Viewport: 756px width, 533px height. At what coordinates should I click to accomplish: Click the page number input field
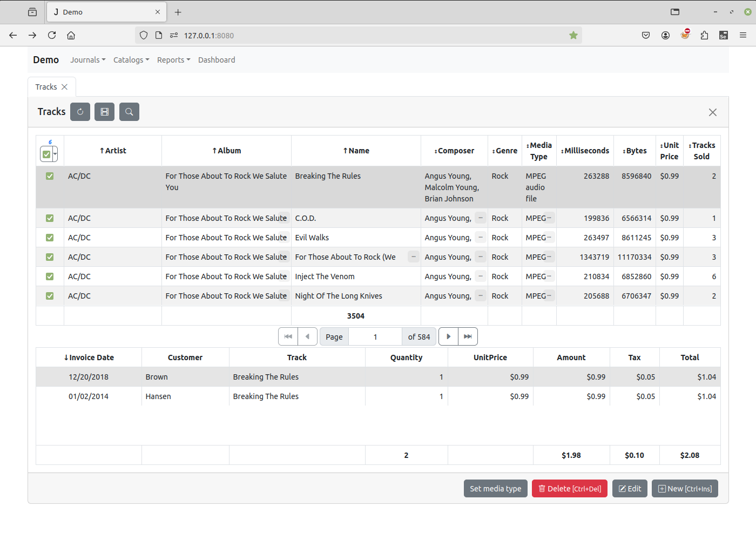[375, 337]
